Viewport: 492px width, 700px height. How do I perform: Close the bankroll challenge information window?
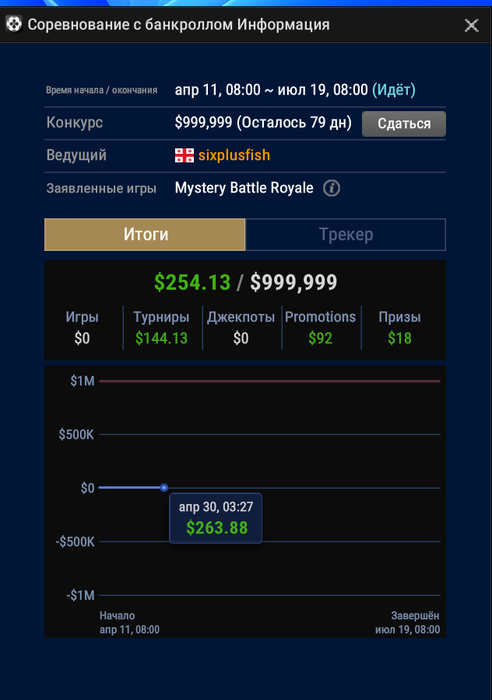471,25
